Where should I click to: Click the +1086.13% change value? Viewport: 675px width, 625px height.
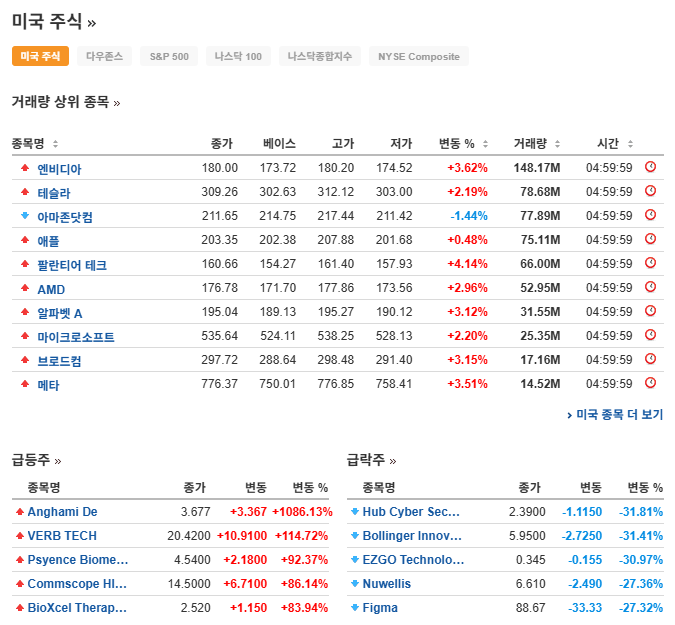pos(303,512)
